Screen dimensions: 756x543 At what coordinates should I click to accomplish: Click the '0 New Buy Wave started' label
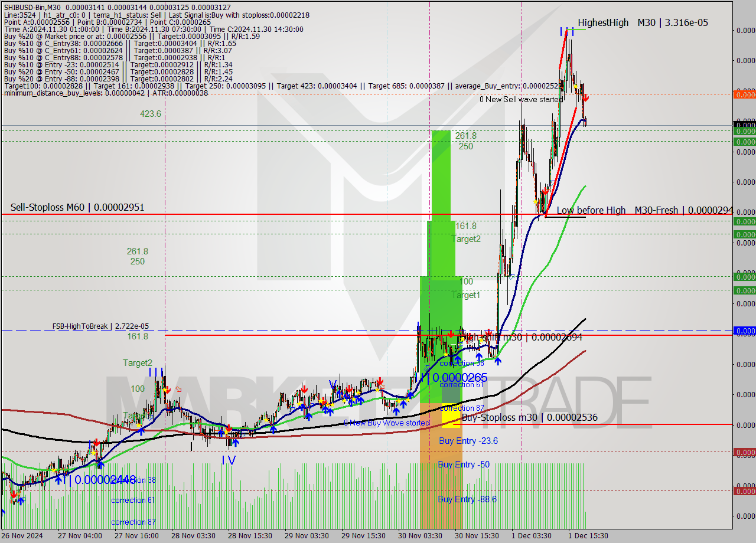click(x=387, y=423)
